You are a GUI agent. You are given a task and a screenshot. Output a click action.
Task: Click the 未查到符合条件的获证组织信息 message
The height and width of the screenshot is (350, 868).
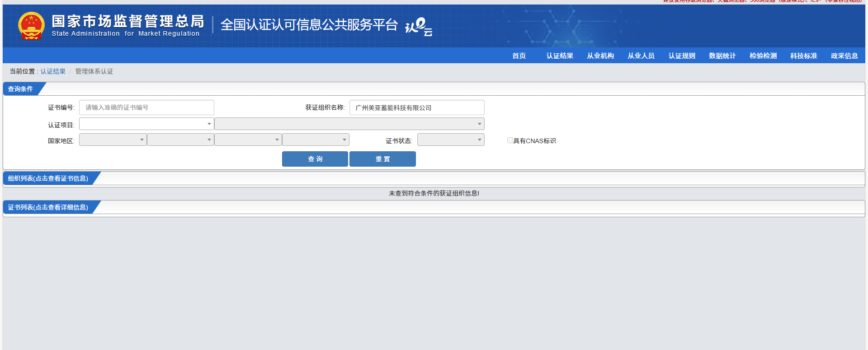434,193
